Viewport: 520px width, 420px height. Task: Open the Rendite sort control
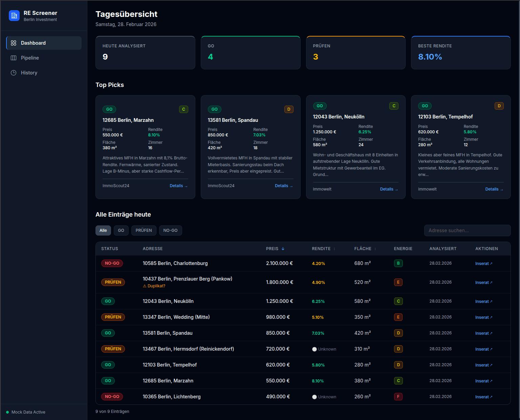pos(334,249)
